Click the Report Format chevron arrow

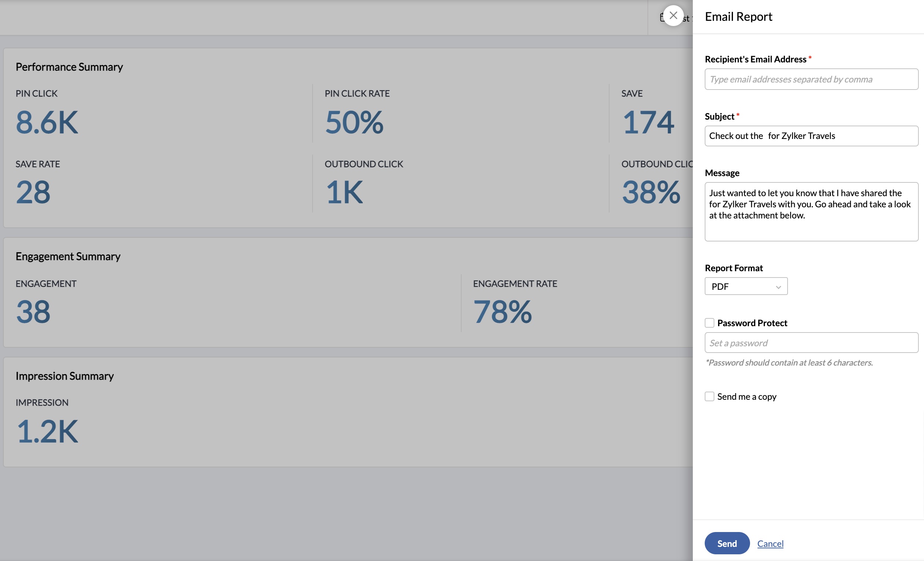point(778,287)
